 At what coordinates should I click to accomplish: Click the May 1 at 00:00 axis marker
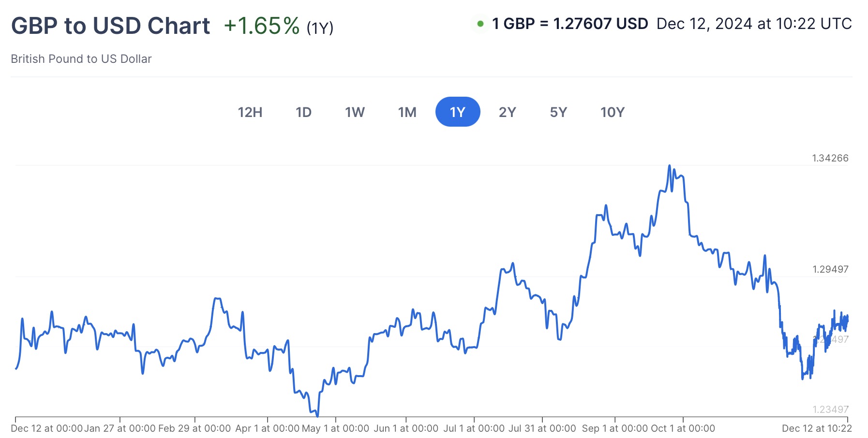tap(335, 428)
